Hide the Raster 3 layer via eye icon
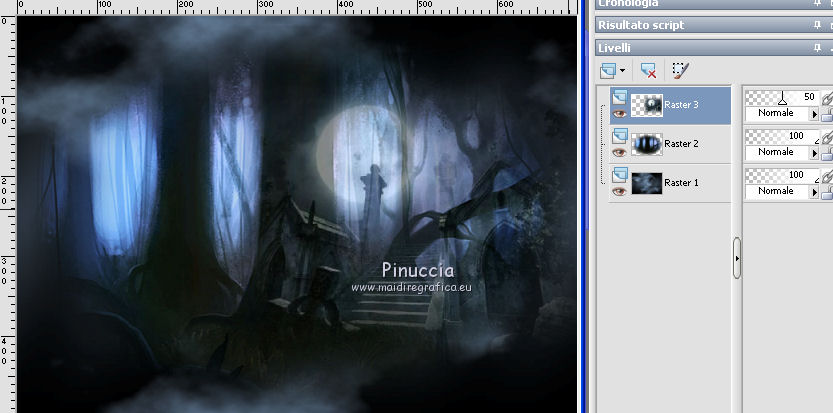Image resolution: width=833 pixels, height=413 pixels. click(619, 113)
